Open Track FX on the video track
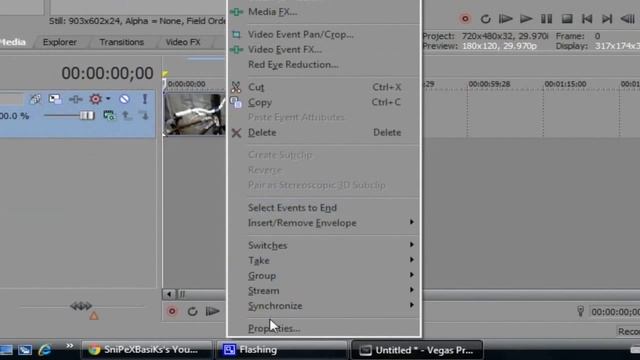 (x=75, y=99)
